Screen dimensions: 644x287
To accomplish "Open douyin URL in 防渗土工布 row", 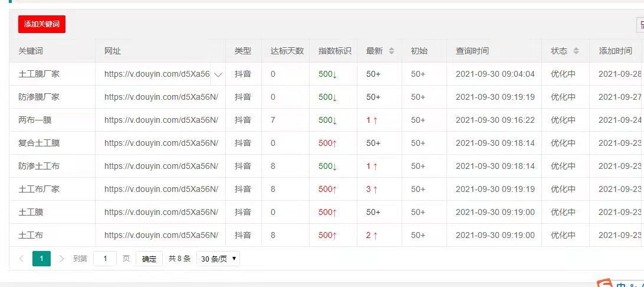I will pos(161,166).
